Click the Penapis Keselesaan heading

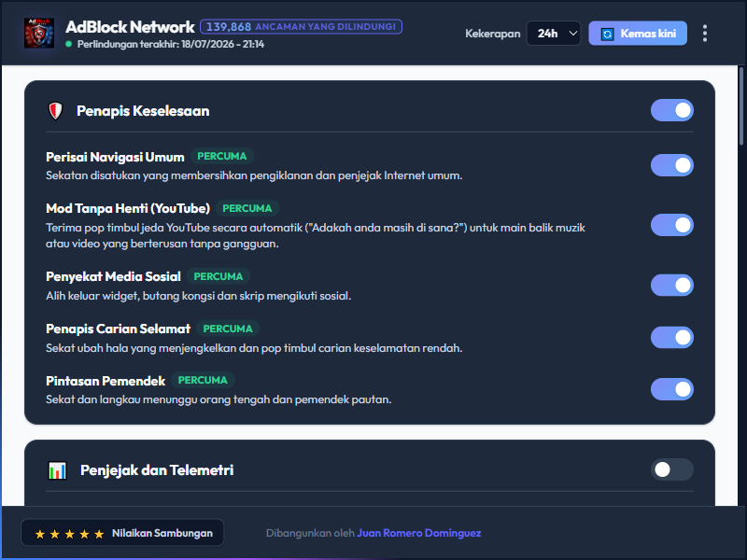pos(143,111)
